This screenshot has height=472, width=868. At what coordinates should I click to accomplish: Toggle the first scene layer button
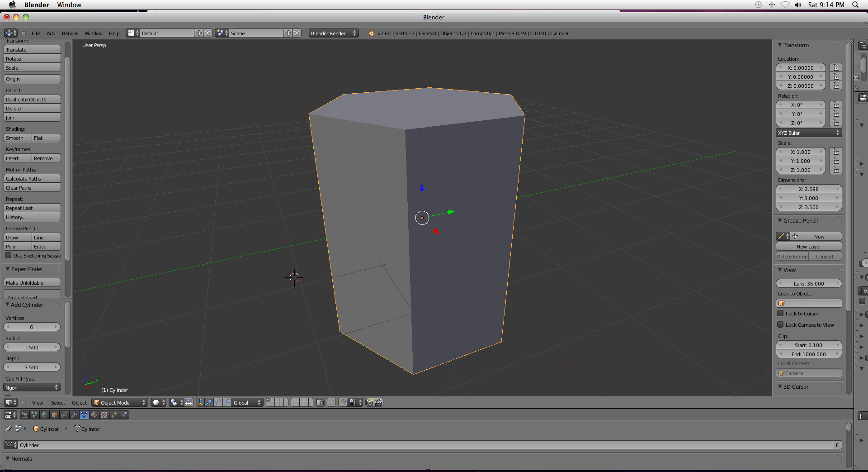[x=269, y=400]
